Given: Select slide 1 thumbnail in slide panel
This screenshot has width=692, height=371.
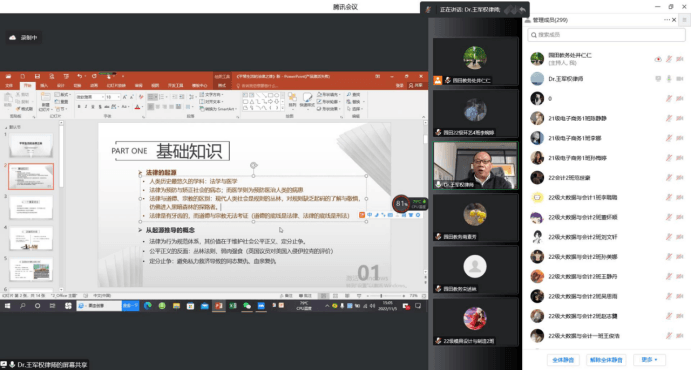Looking at the screenshot, I should pos(31,146).
